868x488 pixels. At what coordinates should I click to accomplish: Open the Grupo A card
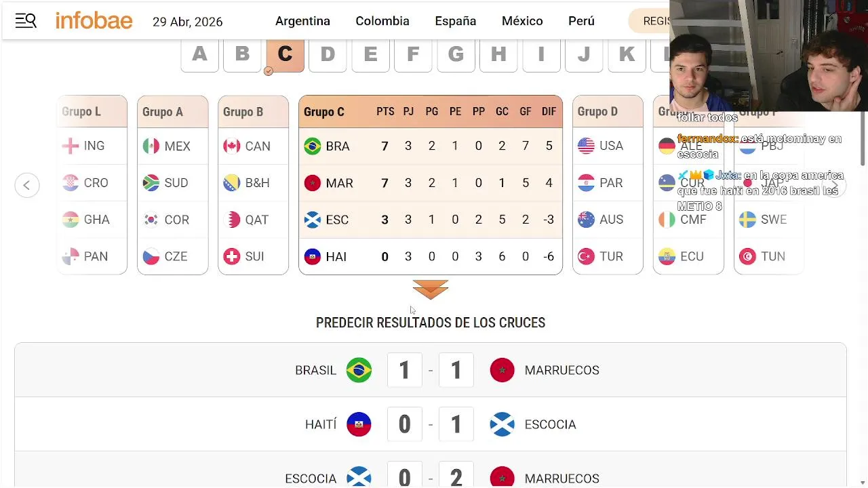tap(172, 112)
